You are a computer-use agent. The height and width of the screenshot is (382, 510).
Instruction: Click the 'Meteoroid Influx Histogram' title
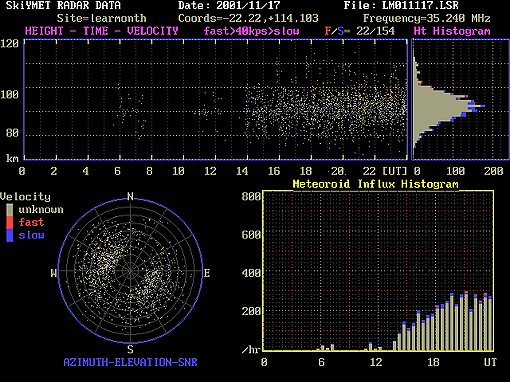tap(375, 184)
